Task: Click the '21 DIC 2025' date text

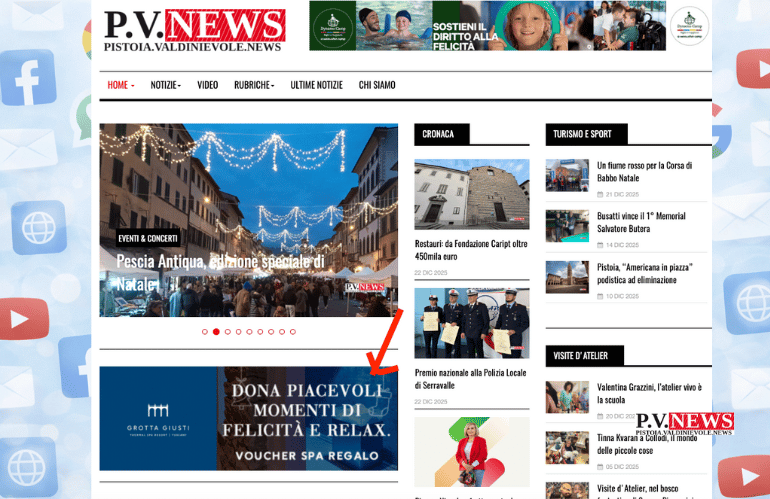Action: [x=622, y=194]
